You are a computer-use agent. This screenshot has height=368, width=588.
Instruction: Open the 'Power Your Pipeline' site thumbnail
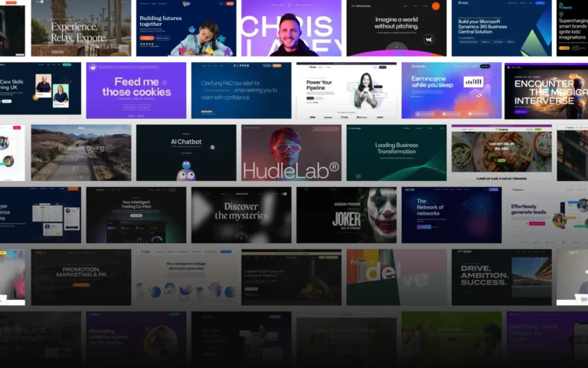346,90
